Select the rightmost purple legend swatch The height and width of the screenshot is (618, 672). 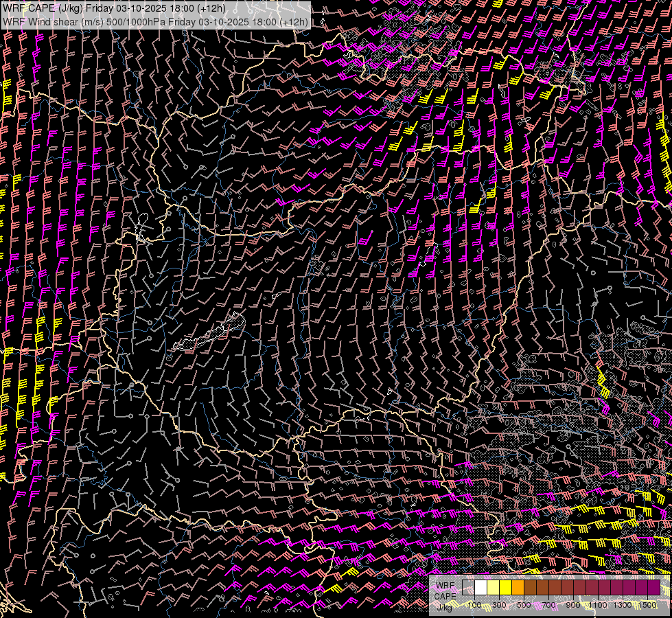[x=653, y=588]
